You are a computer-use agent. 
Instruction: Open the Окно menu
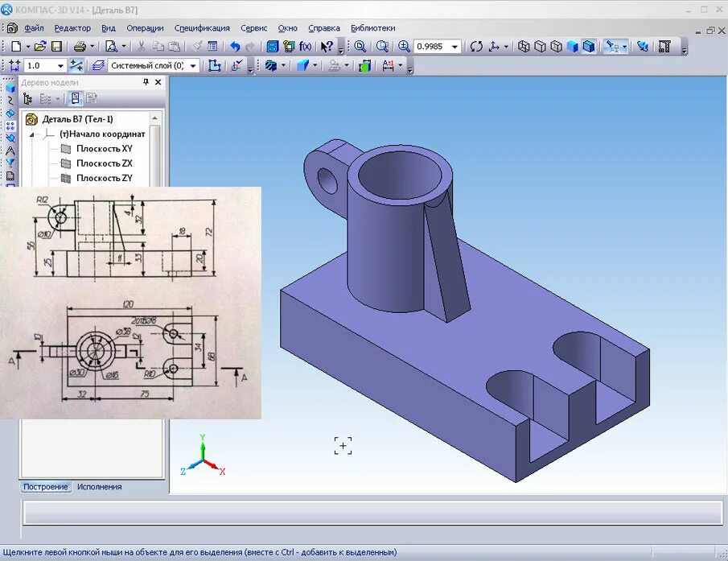coord(287,28)
